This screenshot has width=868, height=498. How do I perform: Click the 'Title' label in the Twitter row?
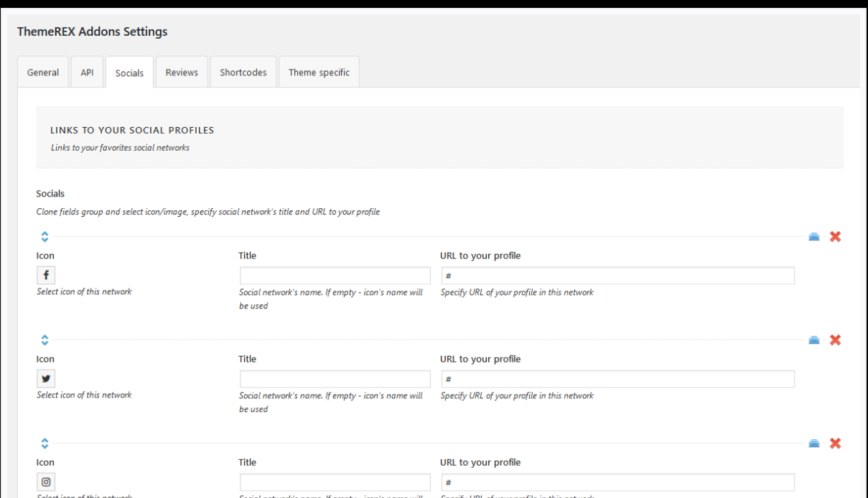point(248,359)
